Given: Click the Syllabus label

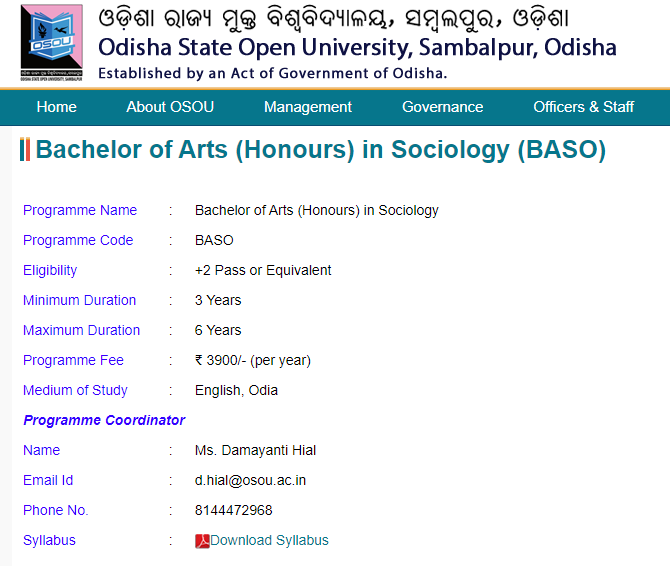Looking at the screenshot, I should [x=49, y=540].
